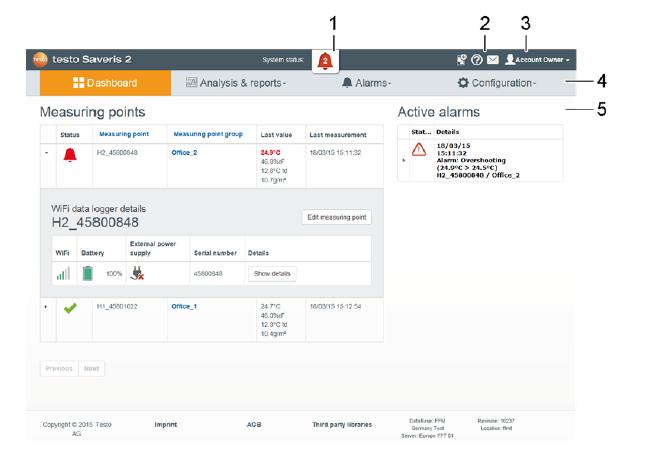Click the testo logo in header
Viewport: 664px width, 456px height.
tap(40, 59)
